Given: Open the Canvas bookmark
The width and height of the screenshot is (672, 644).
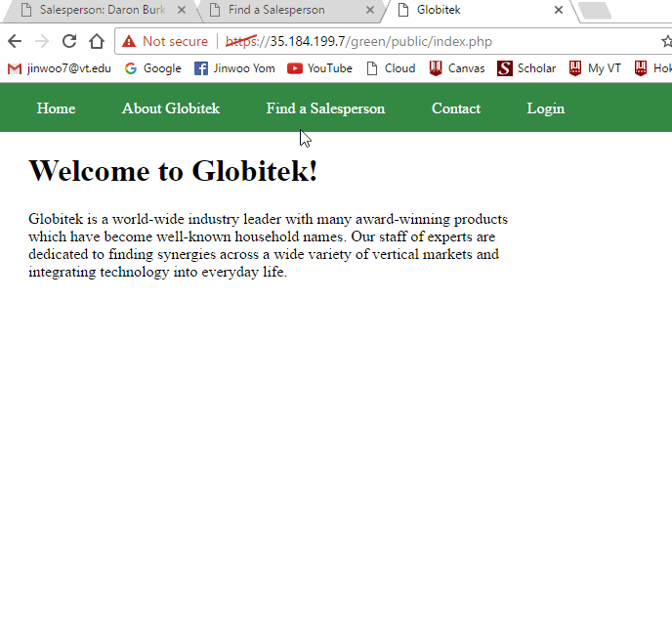Looking at the screenshot, I should [457, 68].
